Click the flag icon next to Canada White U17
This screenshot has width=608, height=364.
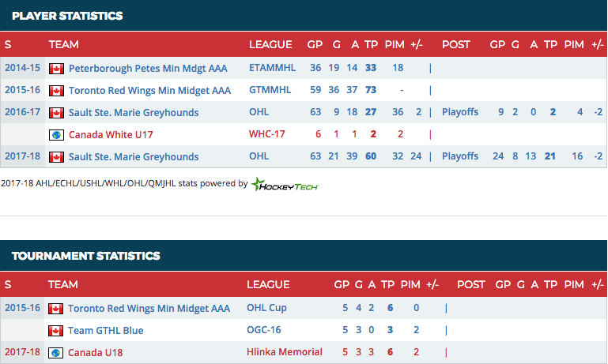(56, 135)
